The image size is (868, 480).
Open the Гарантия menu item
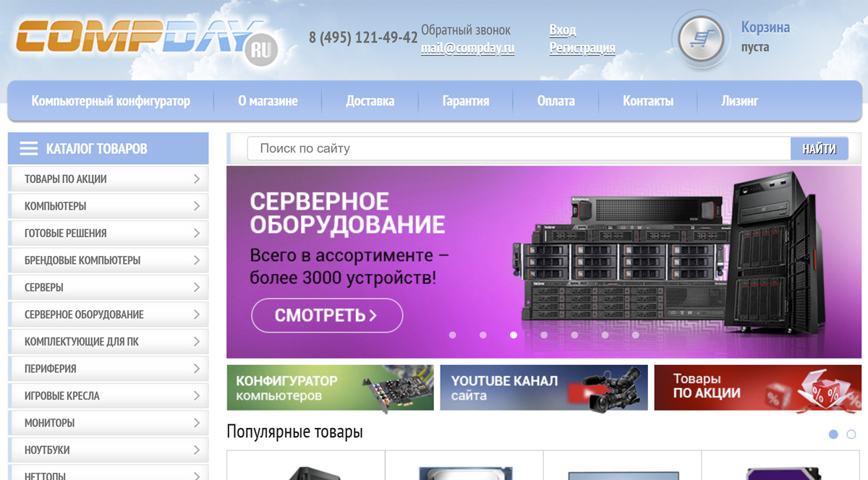466,101
